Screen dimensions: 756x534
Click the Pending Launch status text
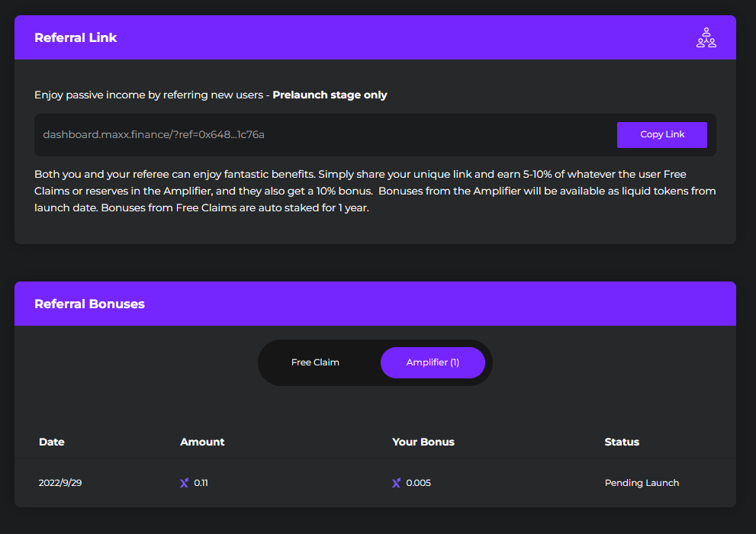[x=642, y=483]
